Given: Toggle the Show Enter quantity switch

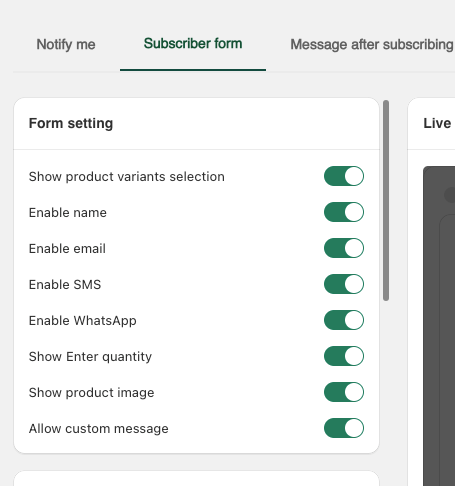Looking at the screenshot, I should click(x=344, y=356).
